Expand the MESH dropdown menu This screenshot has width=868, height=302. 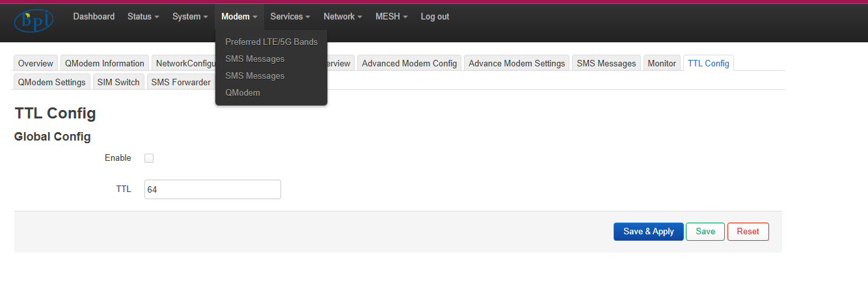point(391,17)
